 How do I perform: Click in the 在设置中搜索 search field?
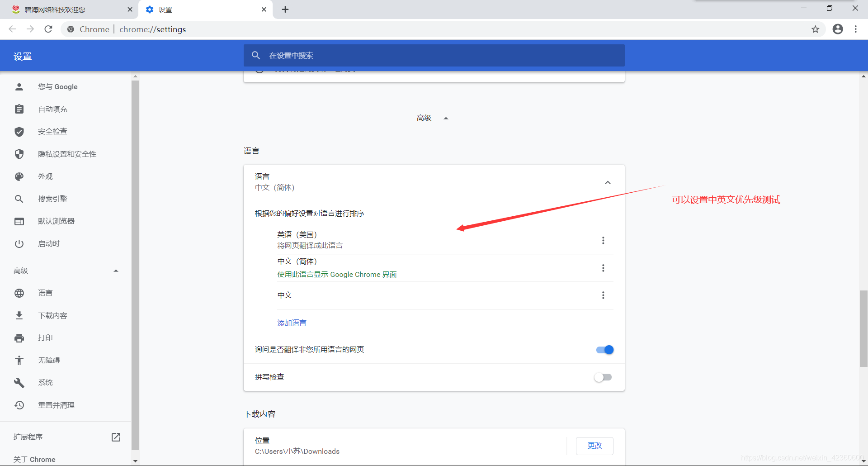pos(434,55)
